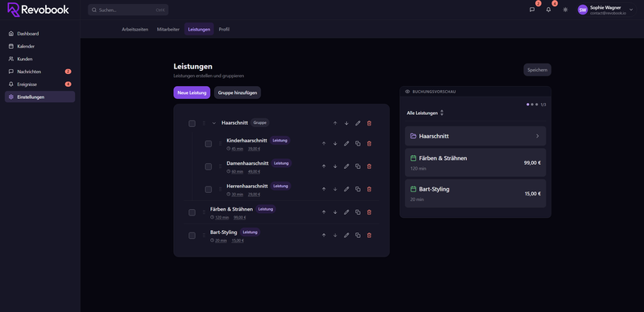
Task: Edit Bart-Styling service
Action: (x=346, y=236)
